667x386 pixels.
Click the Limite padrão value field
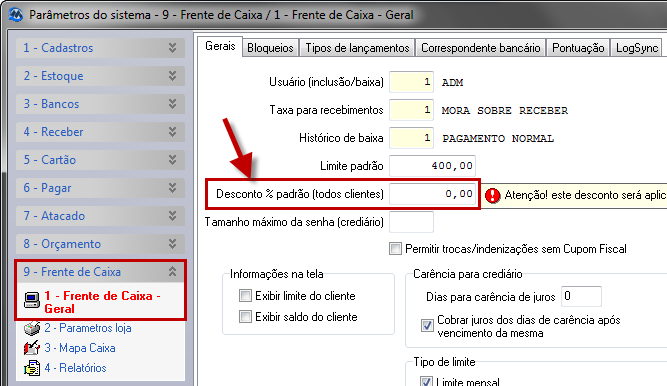click(433, 166)
